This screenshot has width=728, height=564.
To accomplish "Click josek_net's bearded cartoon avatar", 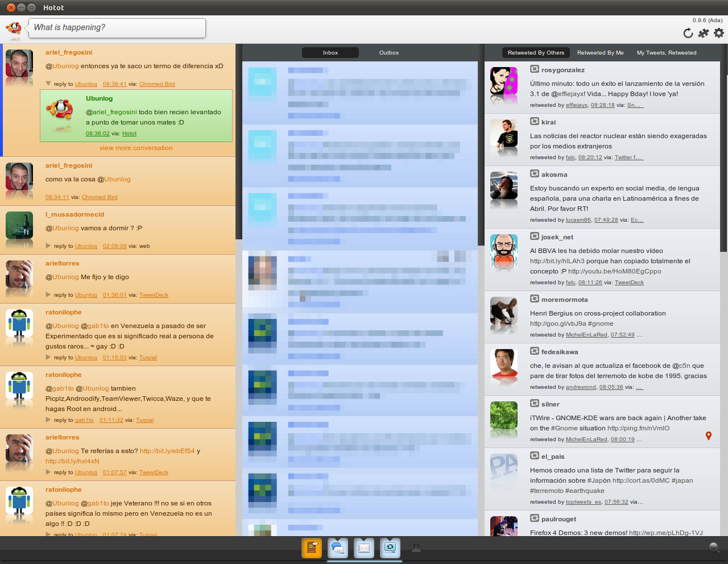I will point(504,248).
